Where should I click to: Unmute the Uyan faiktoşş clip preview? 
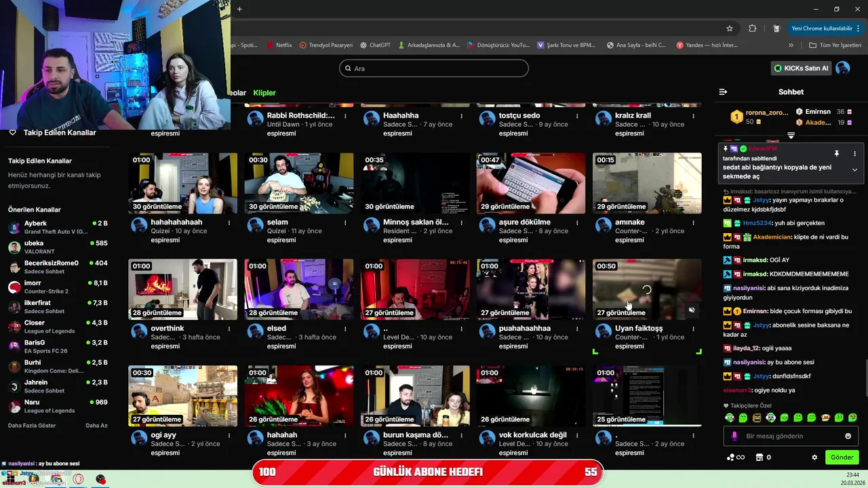[x=692, y=310]
